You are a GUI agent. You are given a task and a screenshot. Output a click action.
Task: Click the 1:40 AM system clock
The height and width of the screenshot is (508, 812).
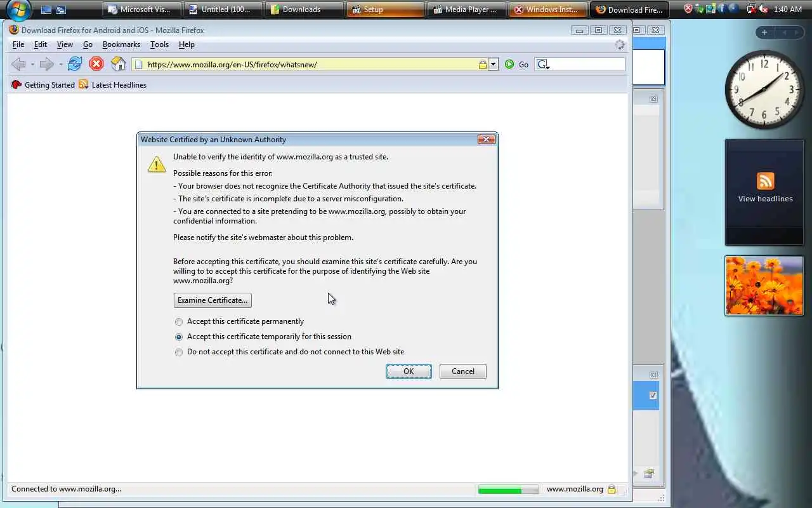click(788, 10)
